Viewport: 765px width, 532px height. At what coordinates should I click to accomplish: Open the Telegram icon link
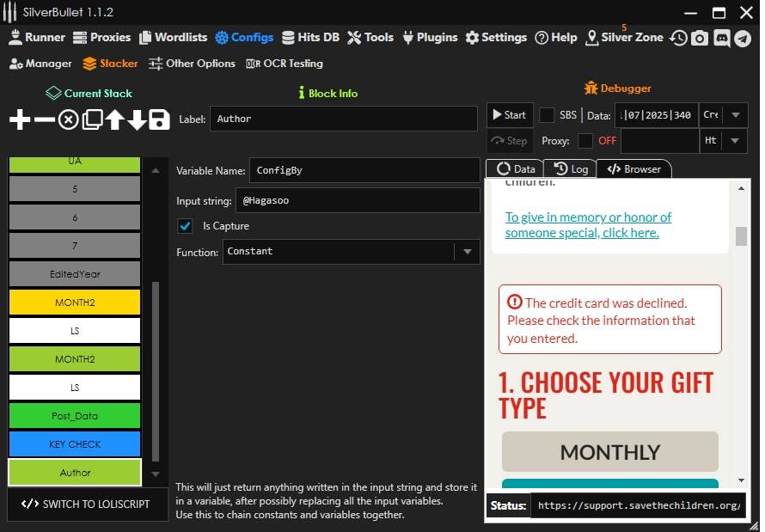(x=743, y=38)
